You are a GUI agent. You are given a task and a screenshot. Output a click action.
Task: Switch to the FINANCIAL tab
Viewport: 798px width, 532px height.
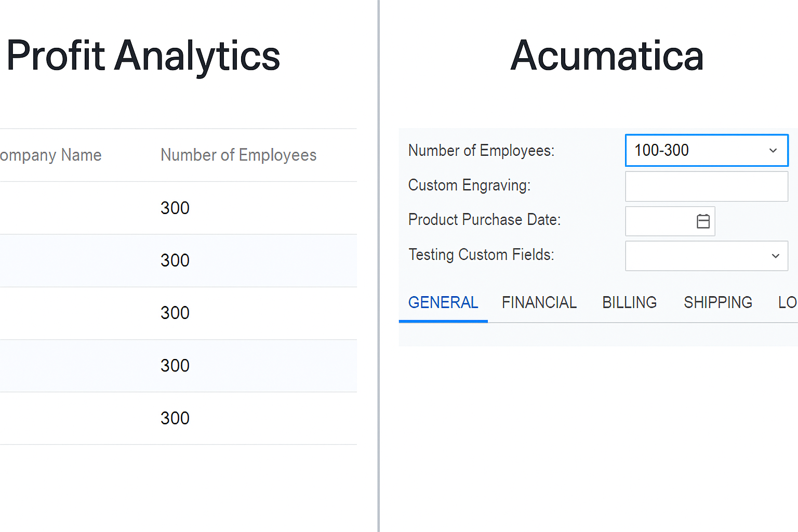pyautogui.click(x=539, y=302)
